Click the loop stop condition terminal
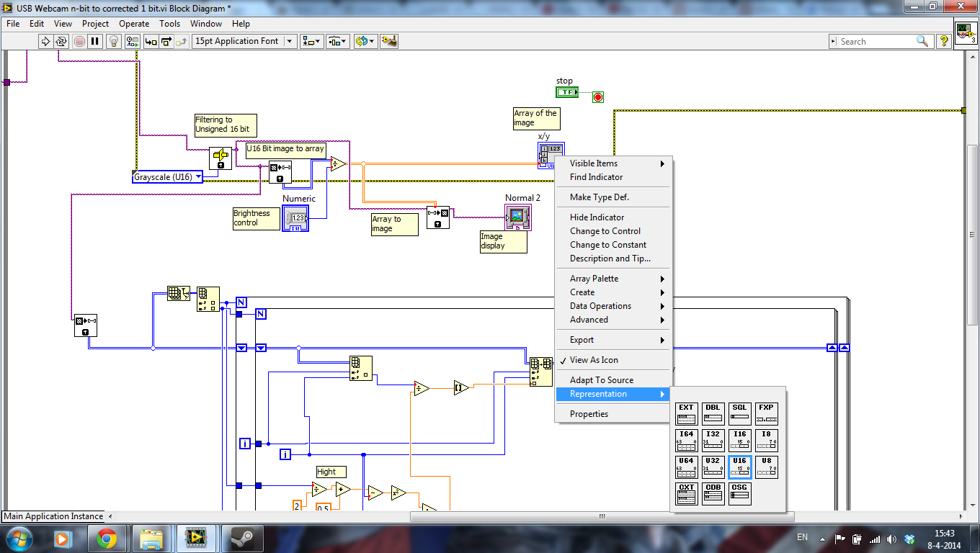 597,97
